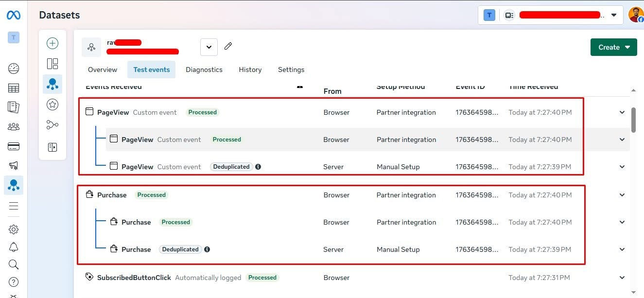644x298 pixels.
Task: Open the Diagnostics tab
Action: pos(204,70)
